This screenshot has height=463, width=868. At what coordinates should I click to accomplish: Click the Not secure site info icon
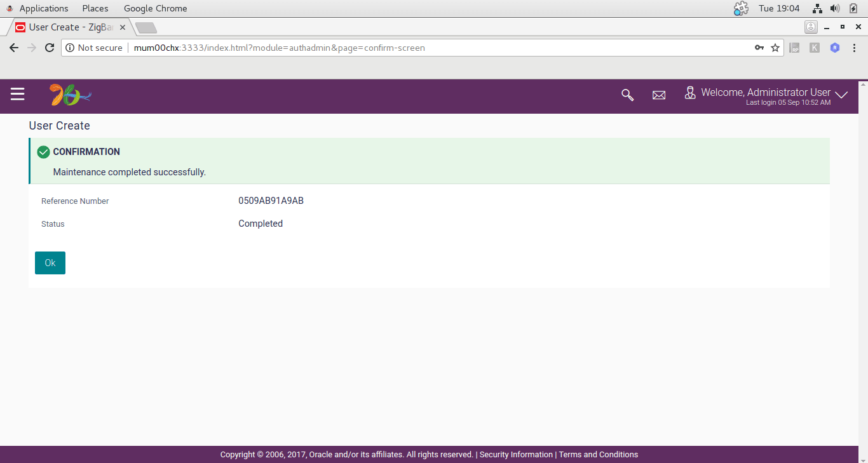pyautogui.click(x=70, y=48)
